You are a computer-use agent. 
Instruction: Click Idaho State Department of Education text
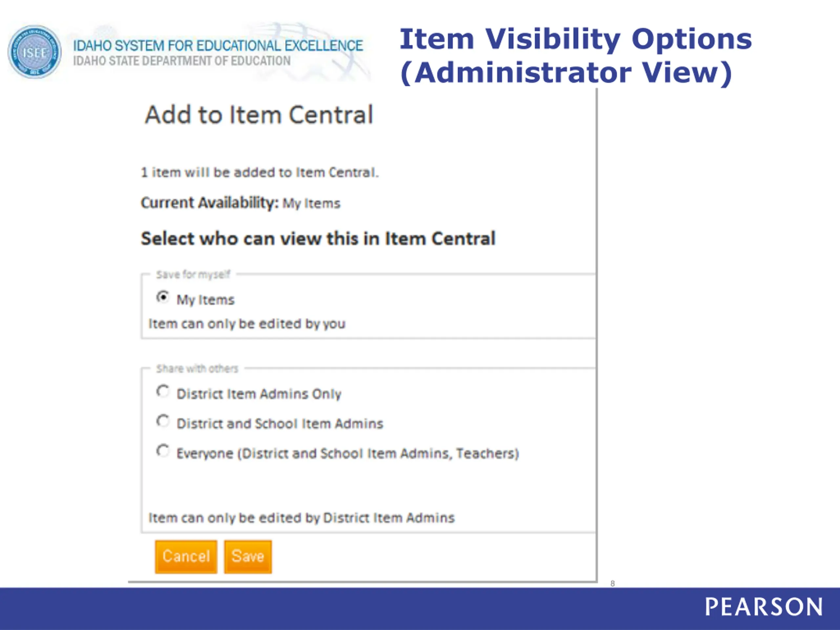point(181,61)
